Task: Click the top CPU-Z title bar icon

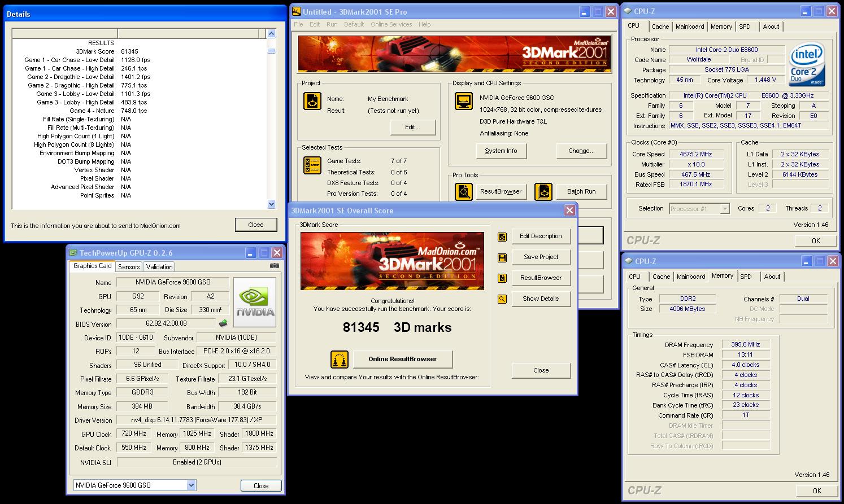Action: click(x=627, y=11)
